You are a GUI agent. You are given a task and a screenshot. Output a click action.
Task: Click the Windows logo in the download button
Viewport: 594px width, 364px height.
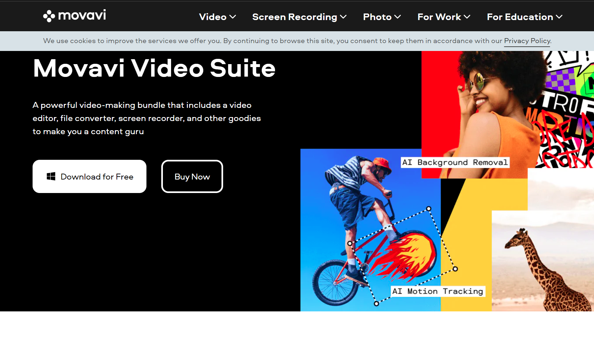pyautogui.click(x=51, y=177)
